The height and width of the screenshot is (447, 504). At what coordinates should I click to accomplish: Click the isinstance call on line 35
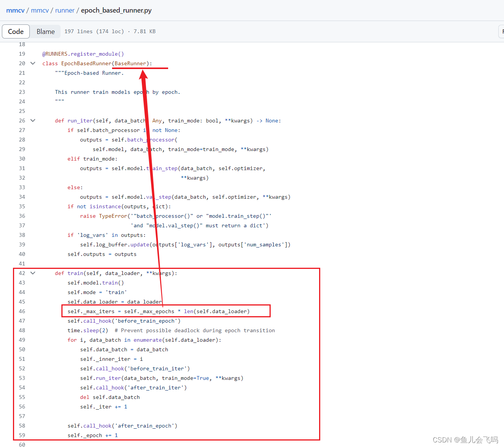pyautogui.click(x=105, y=206)
